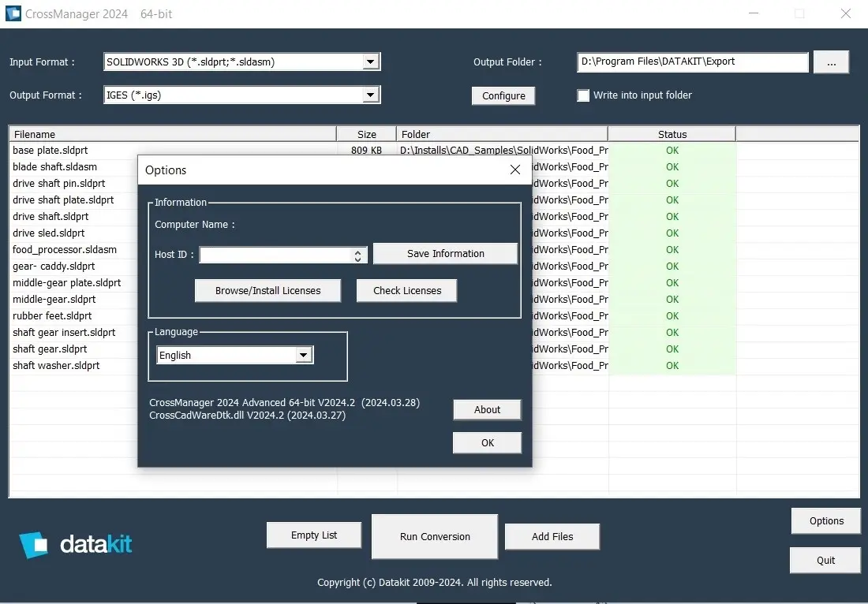Click the datakit logo
Image resolution: width=868 pixels, height=604 pixels.
point(76,544)
